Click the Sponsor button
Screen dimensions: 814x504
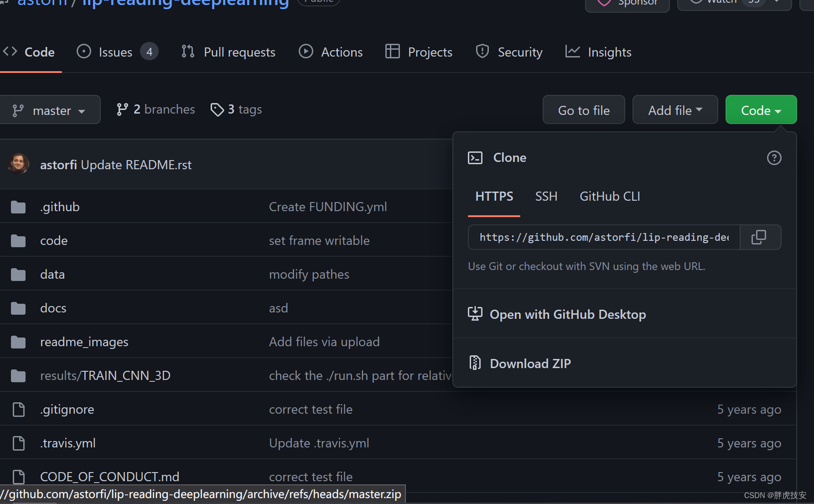[627, 4]
